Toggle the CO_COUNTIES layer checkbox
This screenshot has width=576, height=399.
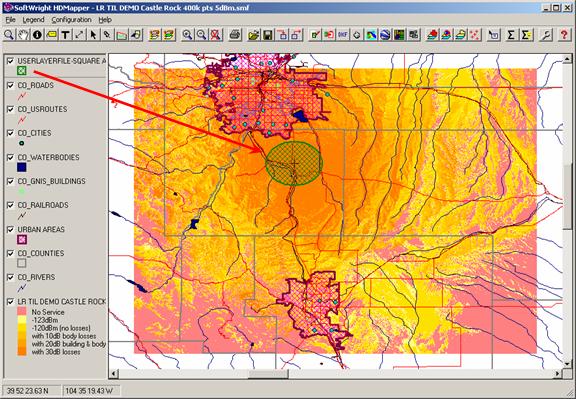tap(11, 253)
